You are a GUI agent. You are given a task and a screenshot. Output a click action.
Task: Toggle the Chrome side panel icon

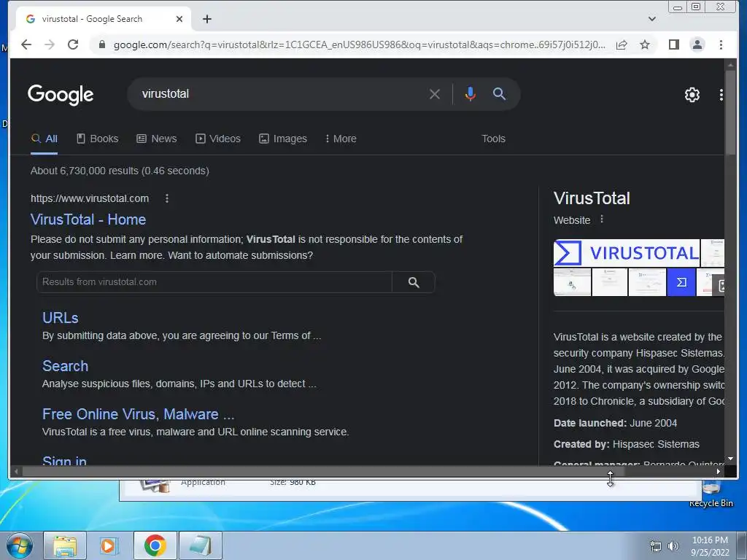tap(673, 44)
